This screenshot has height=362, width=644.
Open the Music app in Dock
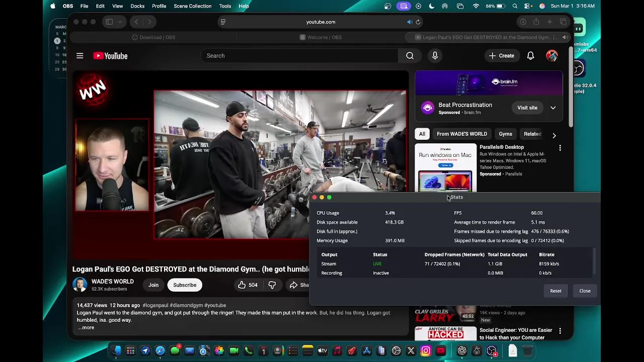coord(337,351)
